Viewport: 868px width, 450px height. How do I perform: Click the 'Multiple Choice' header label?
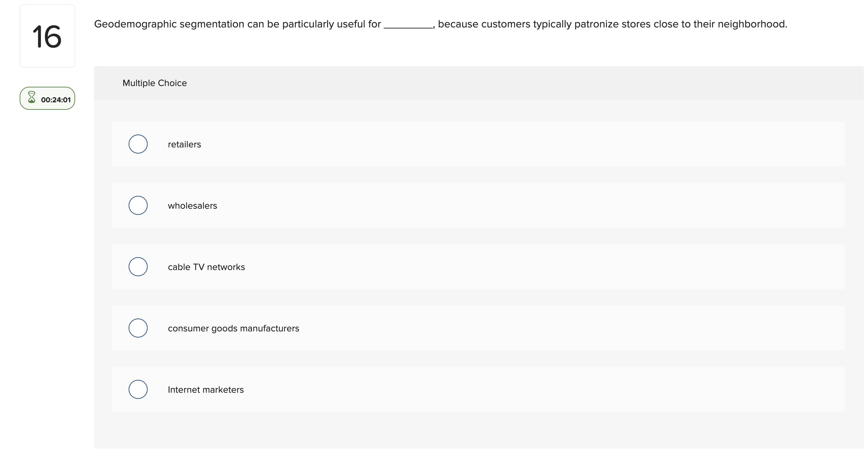tap(155, 83)
